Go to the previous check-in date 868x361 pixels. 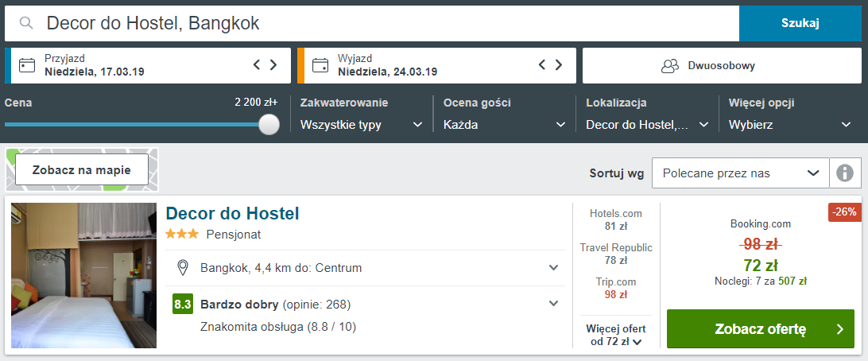click(x=257, y=64)
